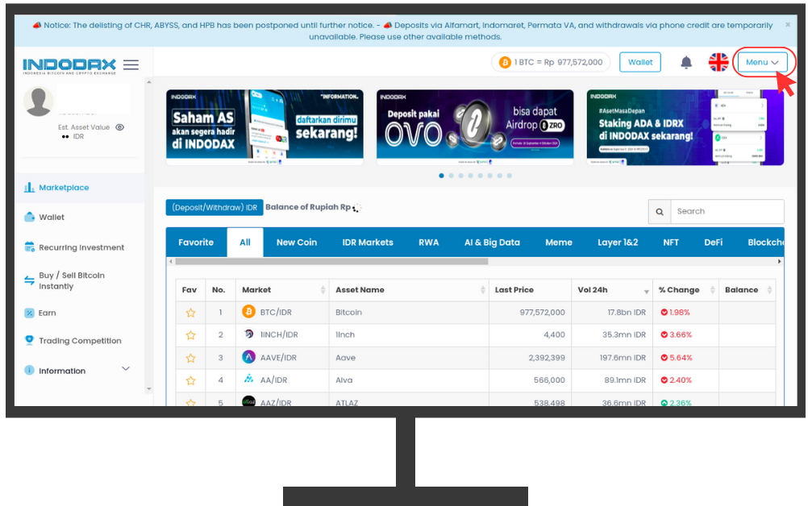Open the Deposit pakai OVO banner
This screenshot has height=506, width=812.
pyautogui.click(x=475, y=127)
